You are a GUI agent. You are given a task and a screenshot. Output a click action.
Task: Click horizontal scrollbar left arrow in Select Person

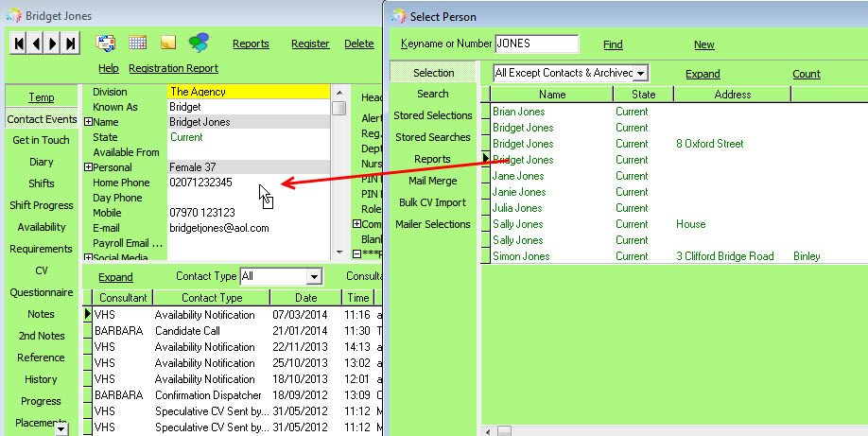point(488,431)
